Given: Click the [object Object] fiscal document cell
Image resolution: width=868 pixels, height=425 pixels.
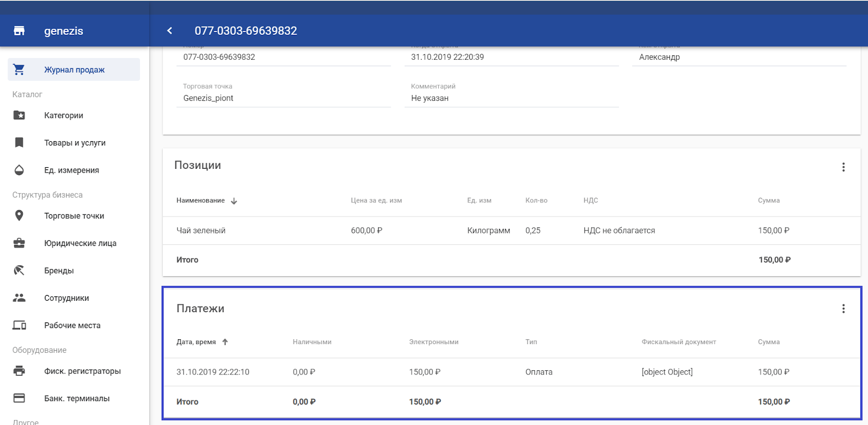Looking at the screenshot, I should (x=667, y=372).
